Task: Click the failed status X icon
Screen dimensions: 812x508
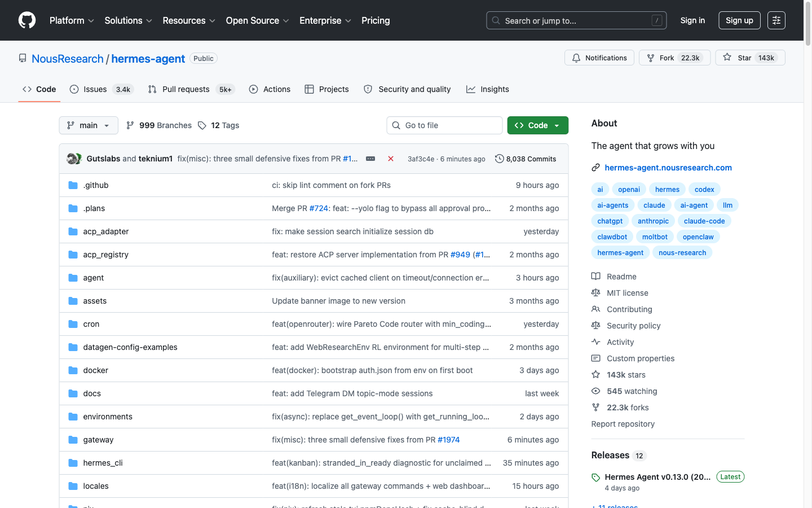Action: click(x=391, y=159)
